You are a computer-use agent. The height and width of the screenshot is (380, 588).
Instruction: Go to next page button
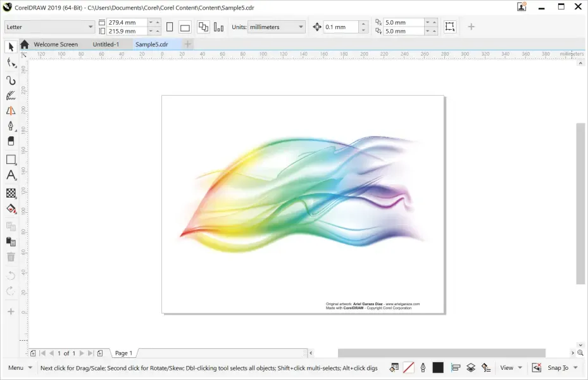coord(82,353)
